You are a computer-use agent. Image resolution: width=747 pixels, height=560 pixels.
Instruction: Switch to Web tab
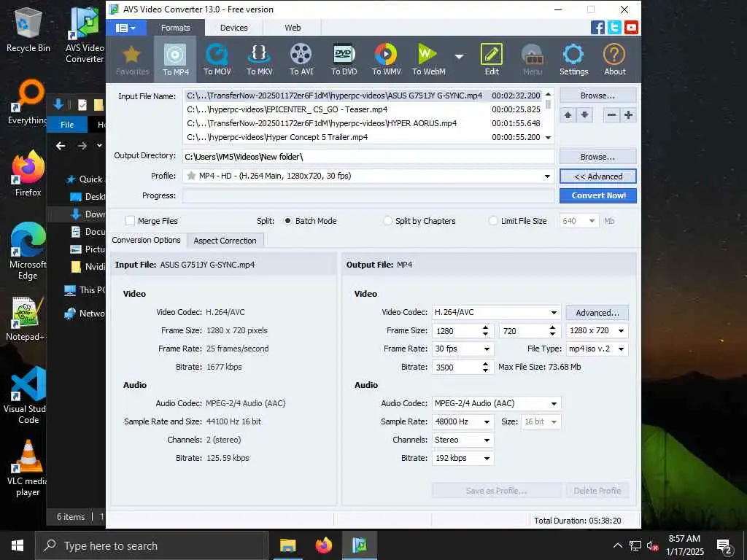(x=293, y=28)
